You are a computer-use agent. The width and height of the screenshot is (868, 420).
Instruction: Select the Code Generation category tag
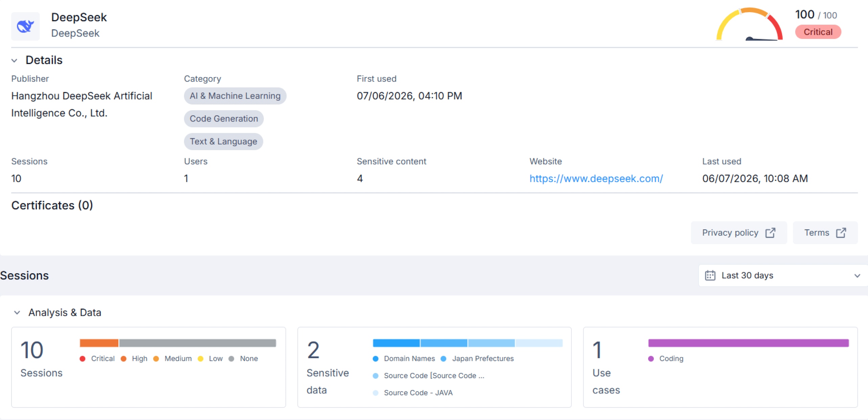coord(224,118)
